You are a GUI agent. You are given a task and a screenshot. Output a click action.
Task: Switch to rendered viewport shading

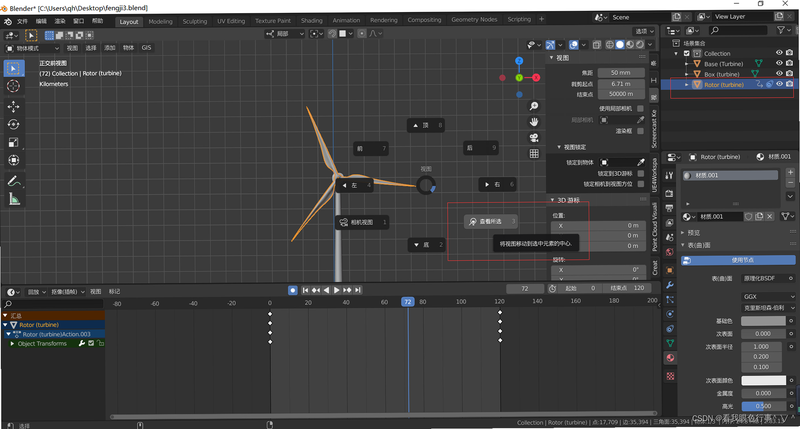[640, 45]
